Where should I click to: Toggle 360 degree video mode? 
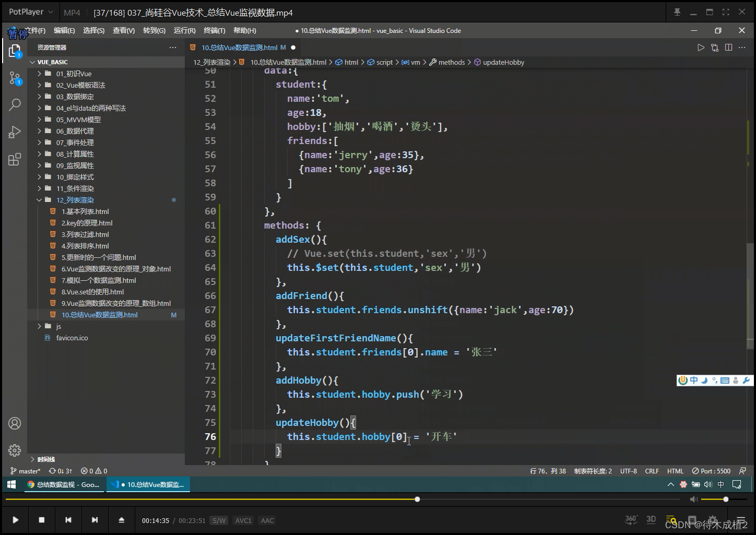pos(631,519)
